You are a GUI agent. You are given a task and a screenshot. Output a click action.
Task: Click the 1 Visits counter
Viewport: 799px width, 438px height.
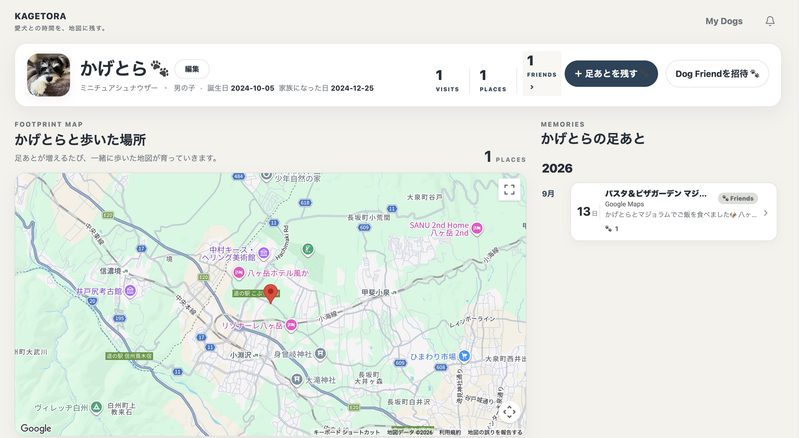pos(446,80)
